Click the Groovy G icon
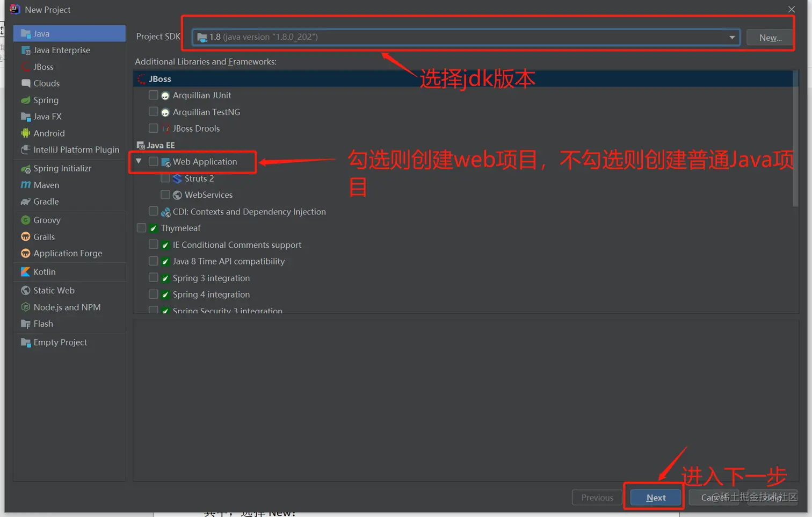 pos(25,220)
